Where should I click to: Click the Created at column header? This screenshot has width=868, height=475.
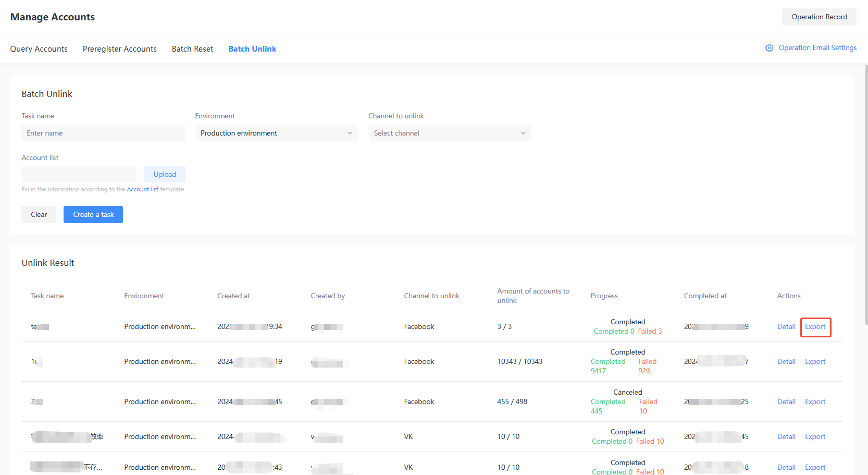pos(233,296)
